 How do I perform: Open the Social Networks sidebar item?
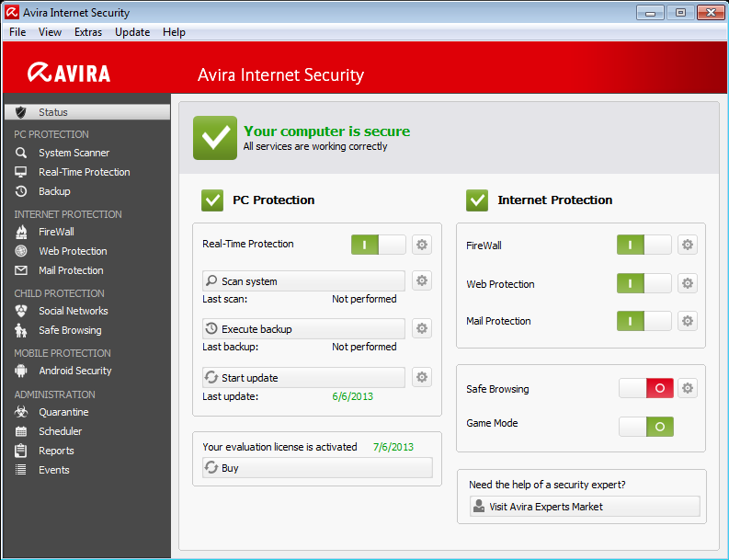click(73, 311)
